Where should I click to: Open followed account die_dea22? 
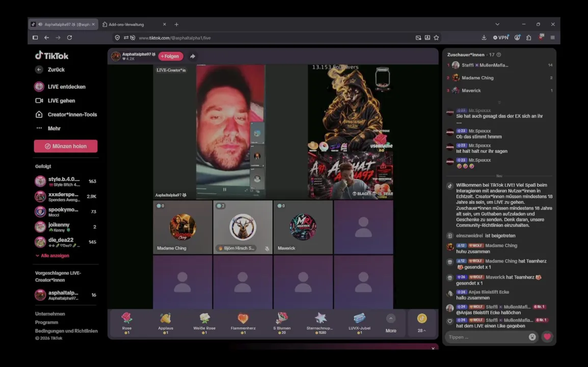point(66,242)
